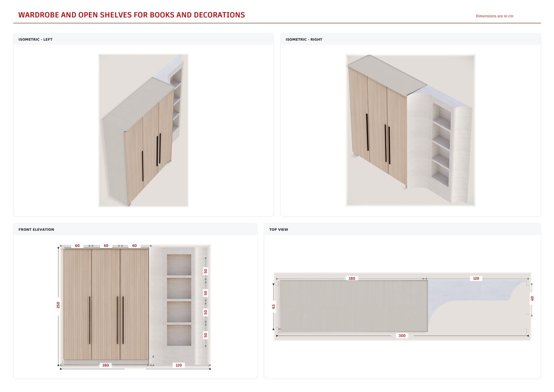Viewport: 554px width, 392px height.
Task: Click the Isometric - Right wardrobe rendering
Action: pyautogui.click(x=410, y=130)
